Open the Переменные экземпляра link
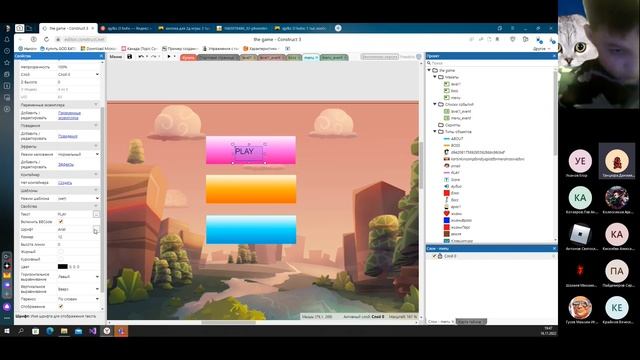The image size is (640, 360). click(69, 116)
